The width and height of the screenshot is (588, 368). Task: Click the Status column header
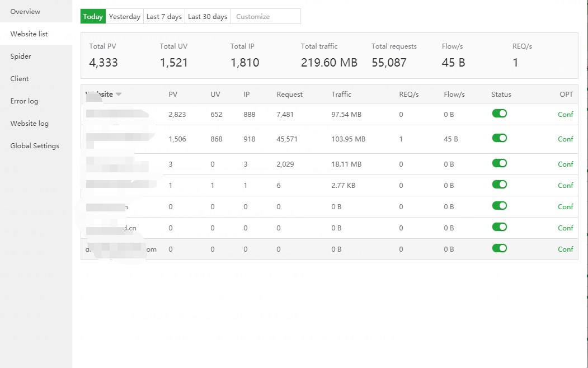501,95
